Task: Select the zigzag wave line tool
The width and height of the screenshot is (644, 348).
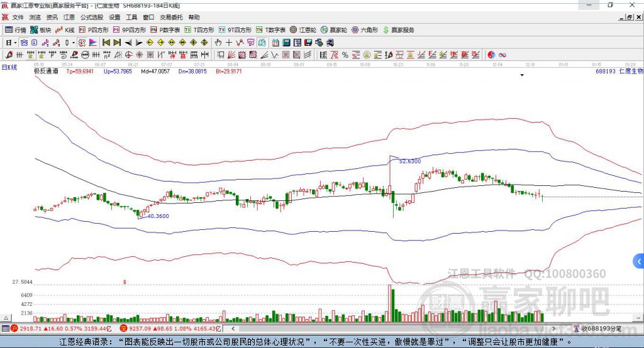Action: [x=274, y=55]
